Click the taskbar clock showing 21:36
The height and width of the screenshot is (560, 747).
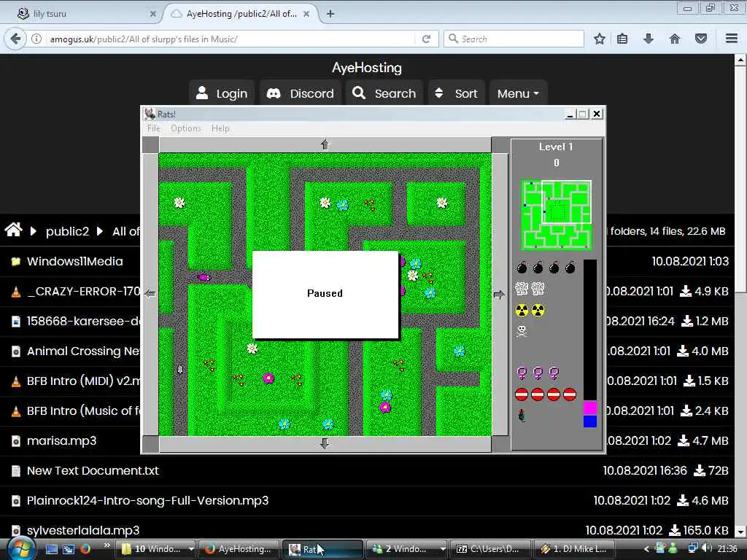(727, 548)
